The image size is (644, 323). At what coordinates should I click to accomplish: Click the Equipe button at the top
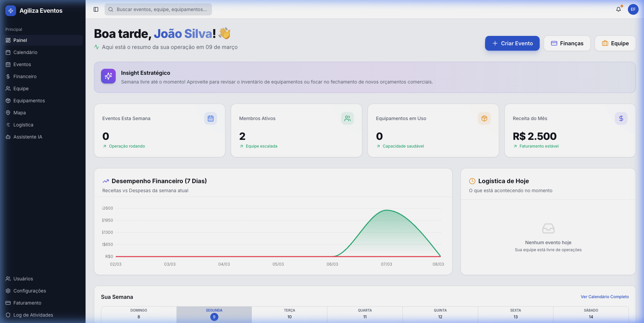tap(615, 43)
